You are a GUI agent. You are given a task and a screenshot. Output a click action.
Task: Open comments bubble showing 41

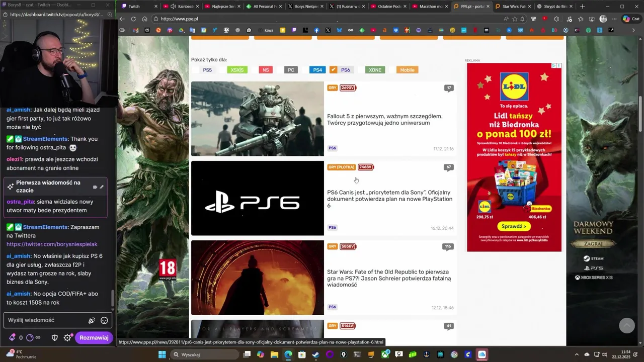tap(448, 326)
